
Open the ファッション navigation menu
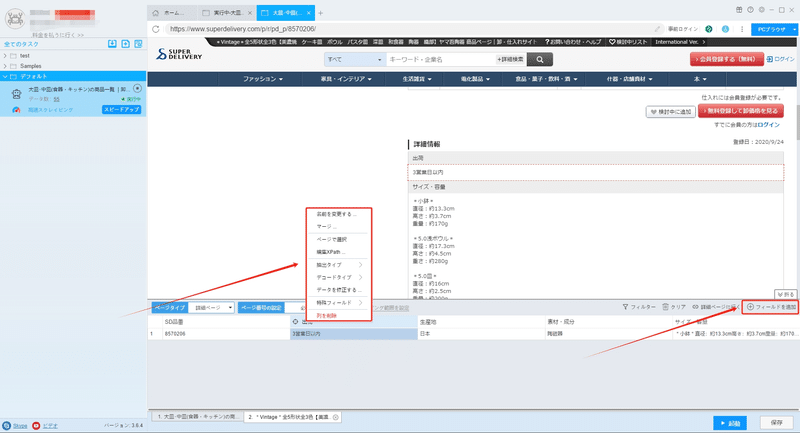click(263, 79)
